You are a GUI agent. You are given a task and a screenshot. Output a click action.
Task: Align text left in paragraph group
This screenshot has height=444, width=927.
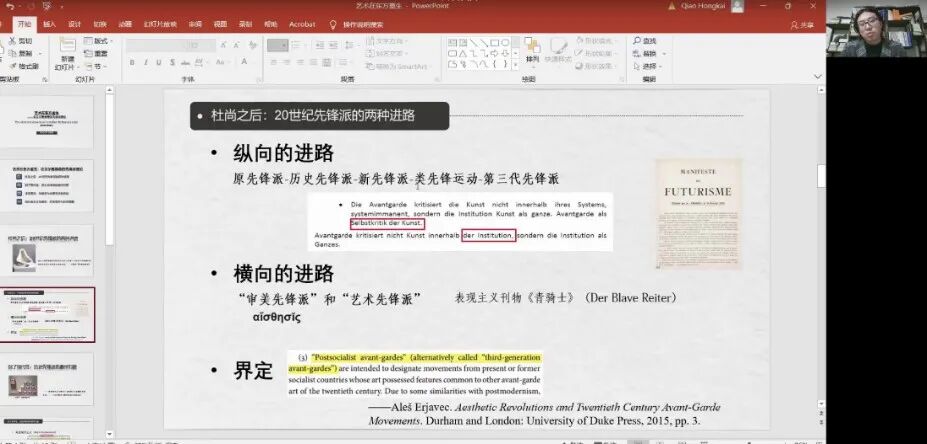point(274,62)
